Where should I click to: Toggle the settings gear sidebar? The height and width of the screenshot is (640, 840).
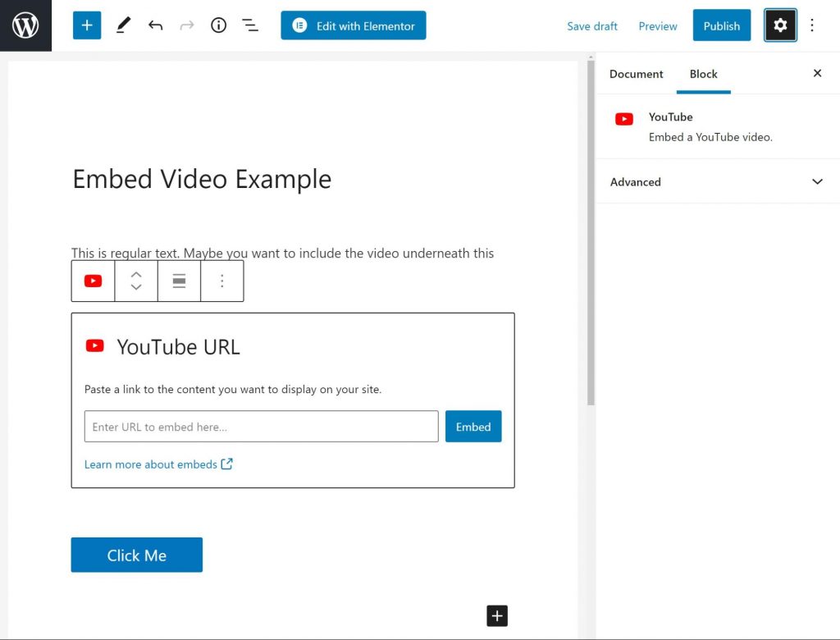[780, 25]
